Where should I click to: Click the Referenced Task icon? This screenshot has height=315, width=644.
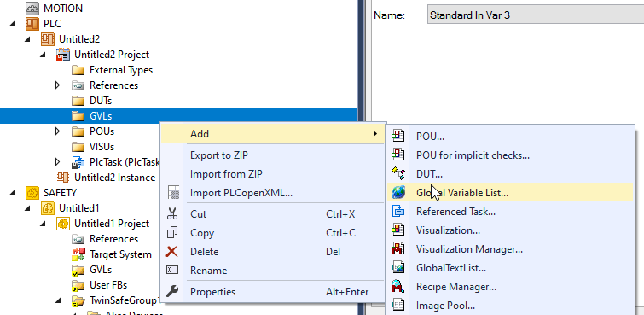(x=398, y=212)
